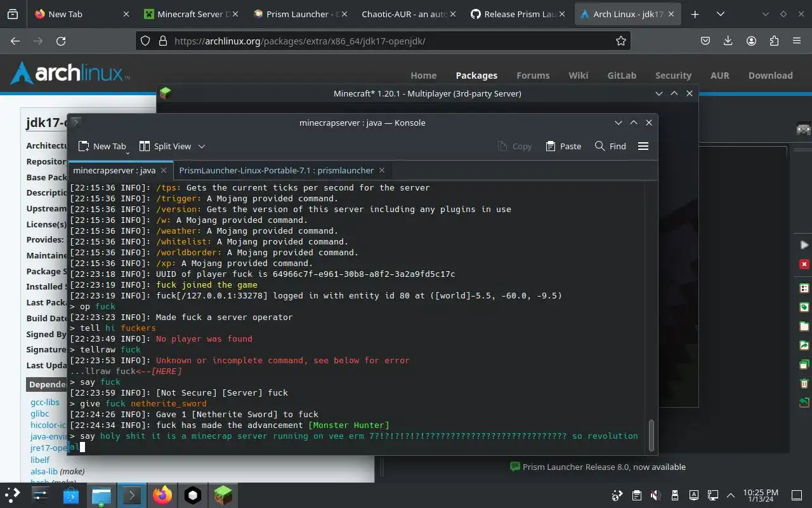Click the Prism Launcher account avatar
This screenshot has height=508, width=812.
[804, 129]
